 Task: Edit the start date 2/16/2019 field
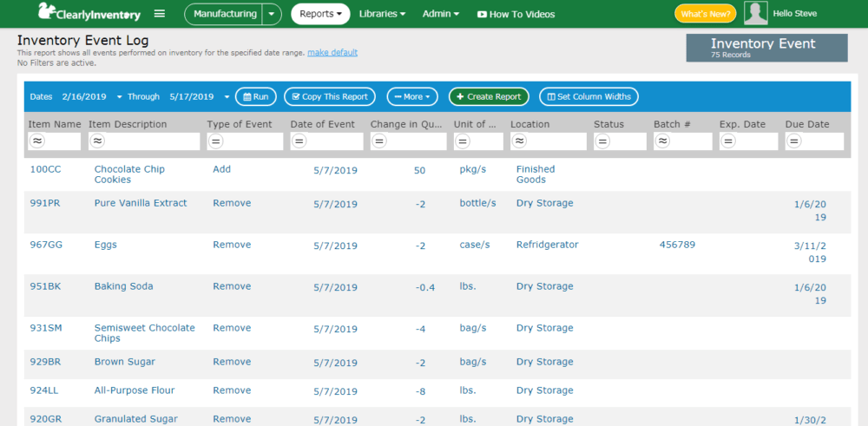tap(83, 97)
